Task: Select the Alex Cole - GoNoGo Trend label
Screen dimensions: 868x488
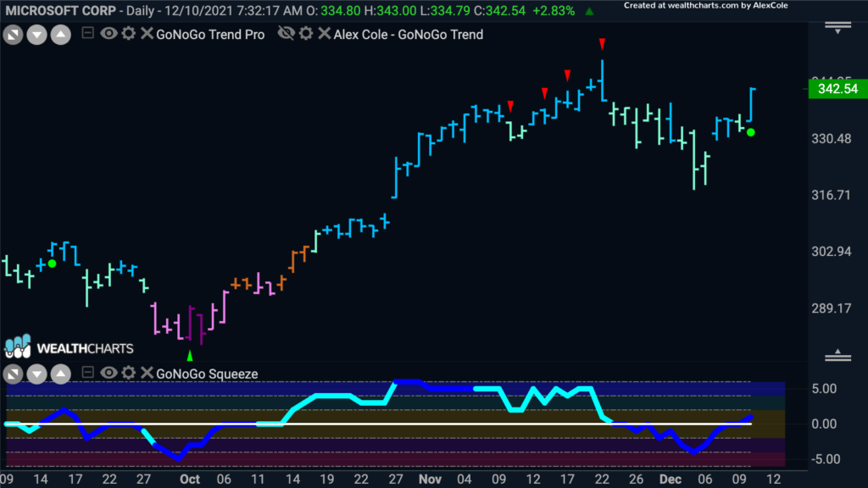Action: (409, 34)
